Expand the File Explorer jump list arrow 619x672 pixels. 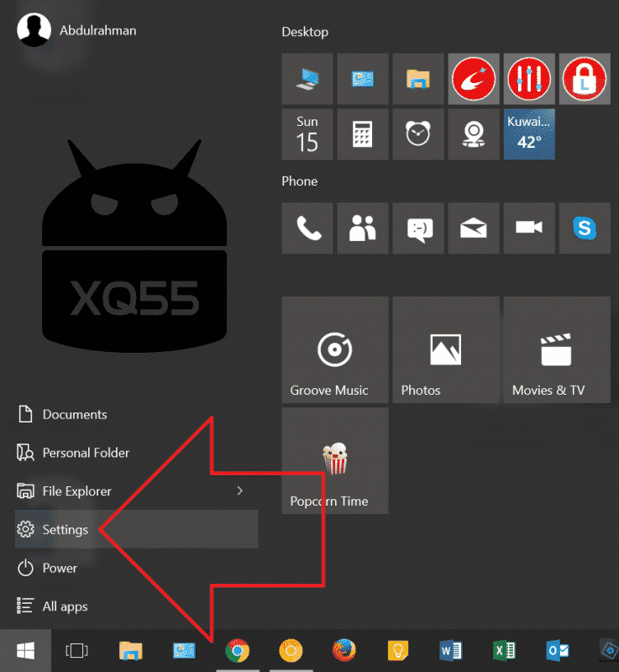(239, 491)
